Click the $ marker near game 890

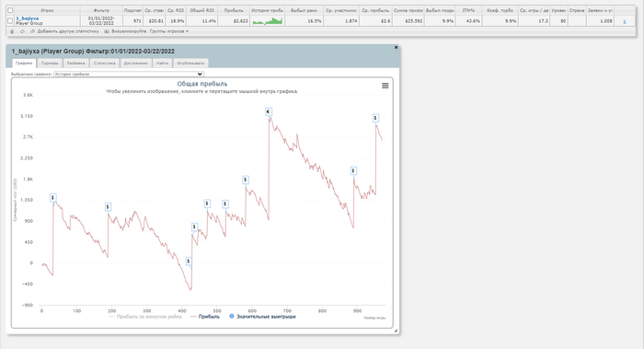click(x=353, y=170)
